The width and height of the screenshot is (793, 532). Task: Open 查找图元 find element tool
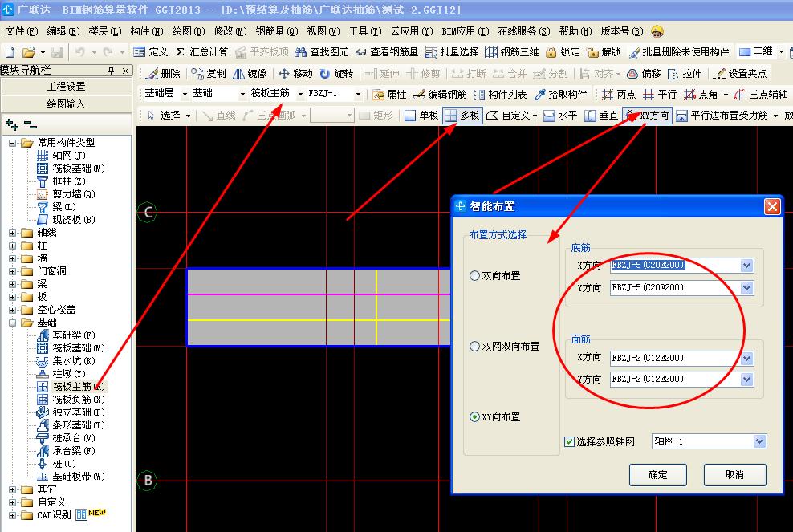pos(322,52)
